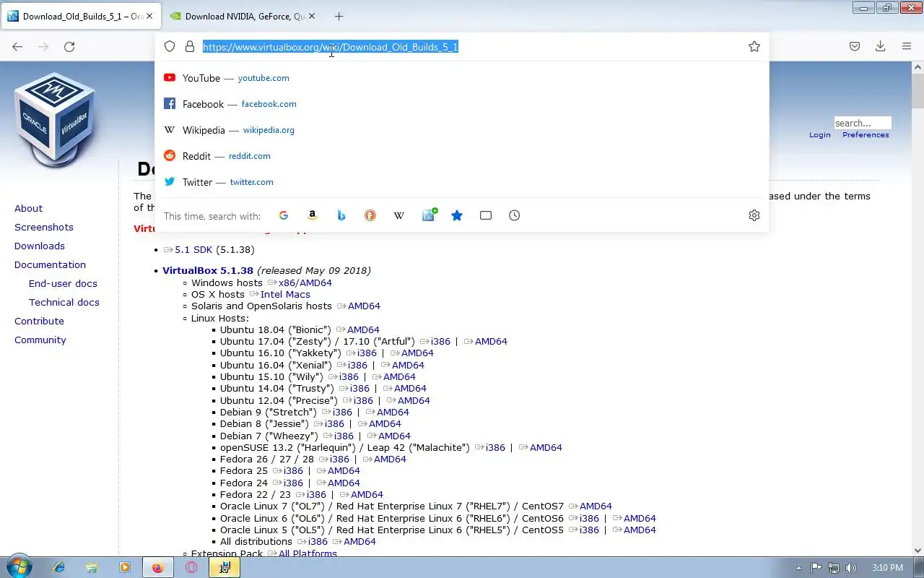Search with Google one-off icon
Screen dimensions: 924x578
[284, 215]
